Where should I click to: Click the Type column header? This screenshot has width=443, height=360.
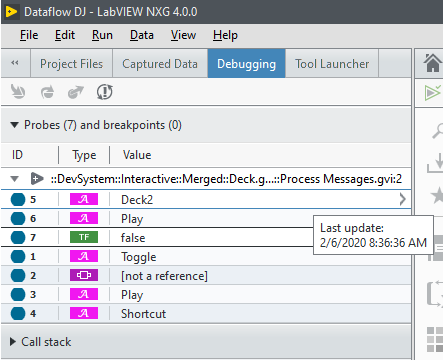[x=84, y=155]
